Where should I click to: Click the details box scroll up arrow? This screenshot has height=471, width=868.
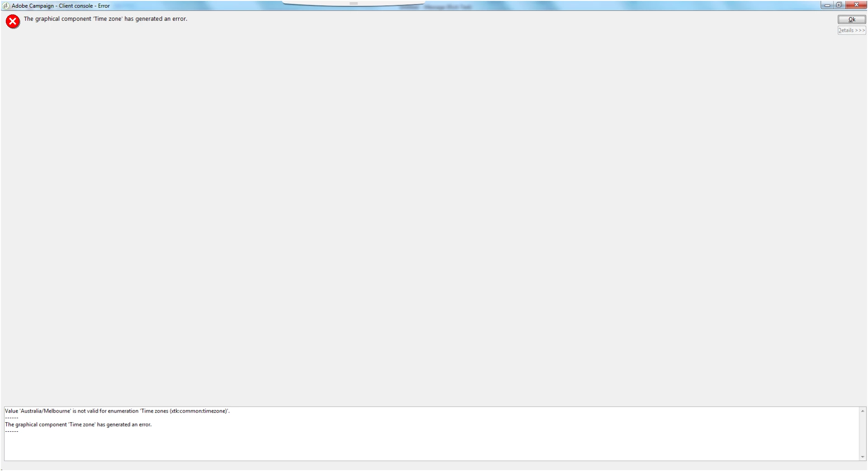pos(863,411)
